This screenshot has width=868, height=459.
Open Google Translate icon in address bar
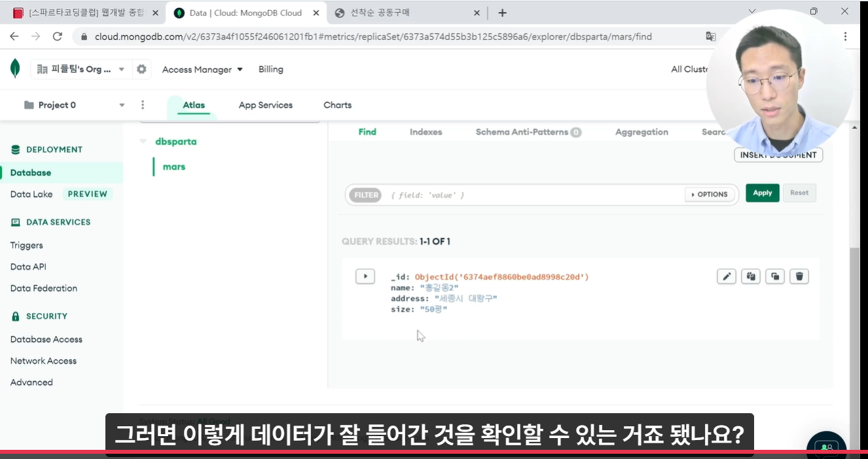coord(710,37)
